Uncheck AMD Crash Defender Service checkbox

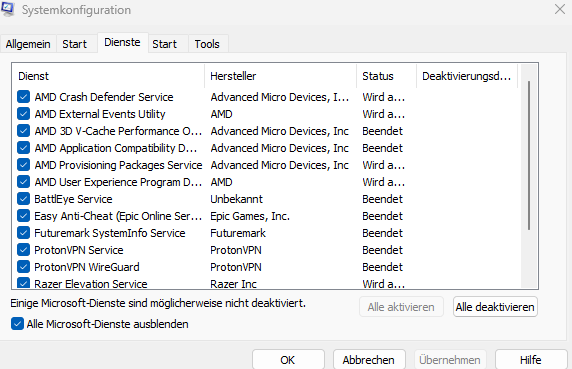point(23,97)
